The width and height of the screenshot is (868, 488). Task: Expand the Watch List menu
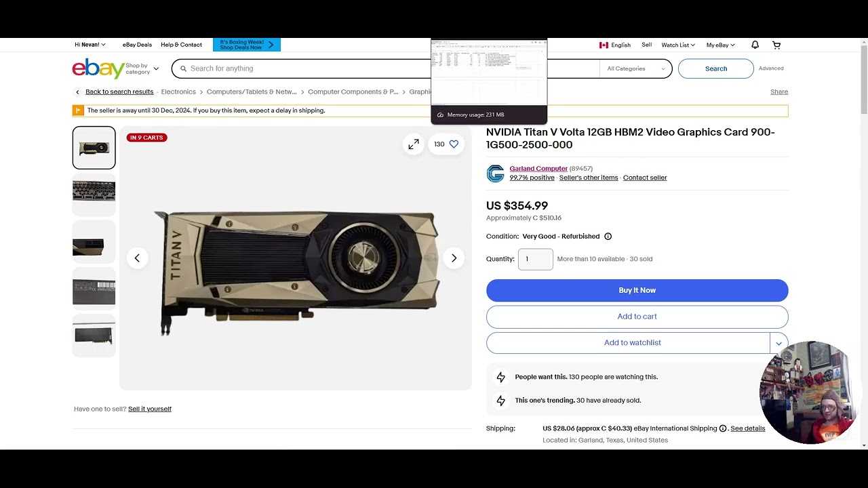678,45
